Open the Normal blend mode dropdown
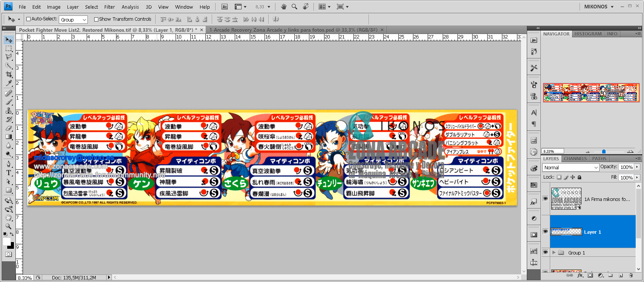The height and width of the screenshot is (282, 644). (571, 167)
